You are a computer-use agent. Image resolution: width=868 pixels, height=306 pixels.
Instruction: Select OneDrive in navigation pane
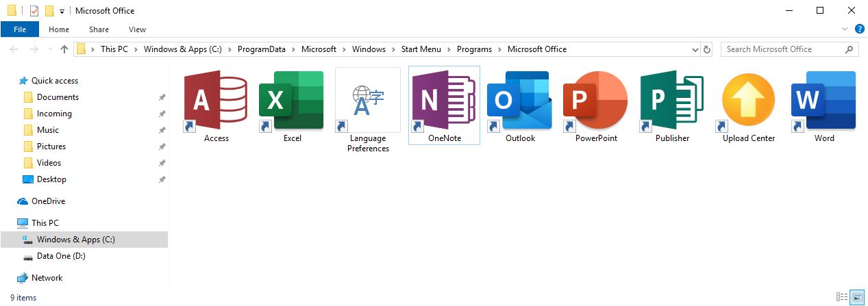48,201
